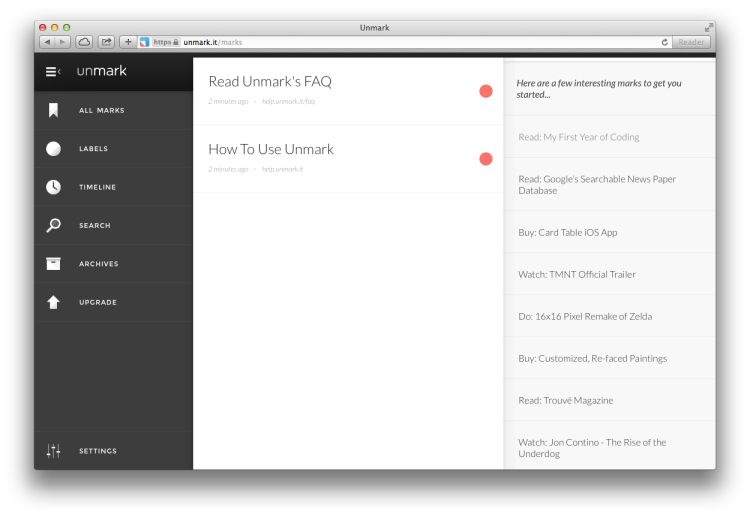Open help.unmark.it link under How To Use Unmark
The width and height of the screenshot is (750, 517).
click(283, 169)
